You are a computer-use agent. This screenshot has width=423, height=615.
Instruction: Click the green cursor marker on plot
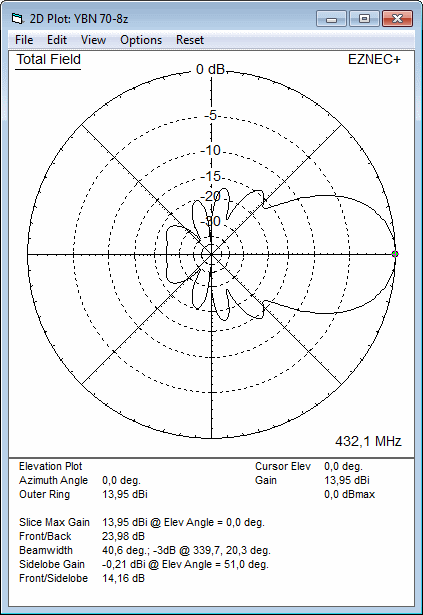coord(395,254)
